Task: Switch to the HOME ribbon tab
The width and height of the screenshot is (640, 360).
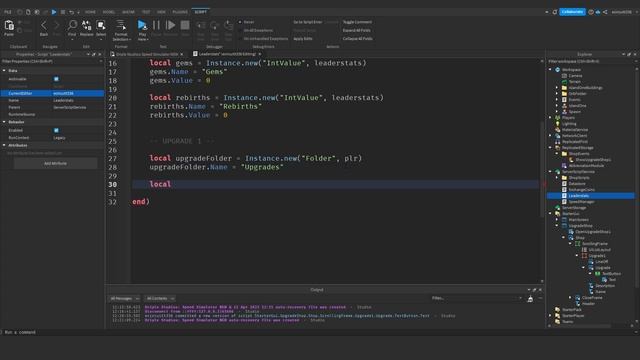Action: click(x=90, y=12)
